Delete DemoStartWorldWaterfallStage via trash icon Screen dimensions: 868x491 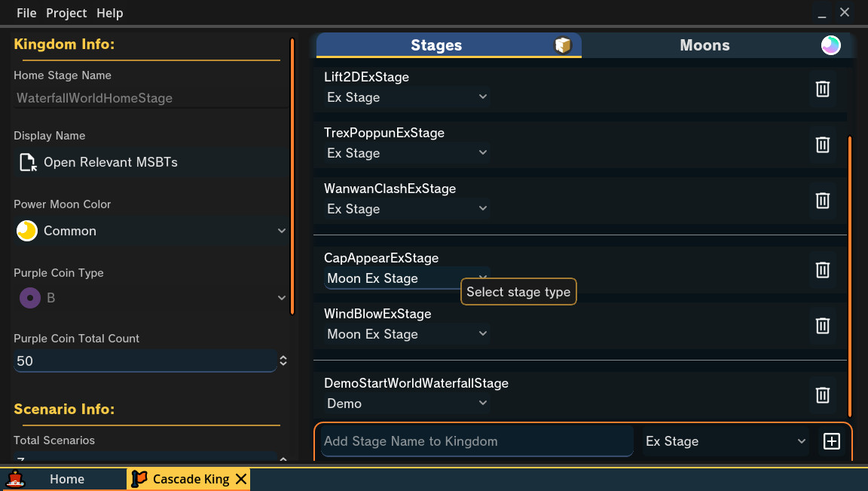click(822, 395)
